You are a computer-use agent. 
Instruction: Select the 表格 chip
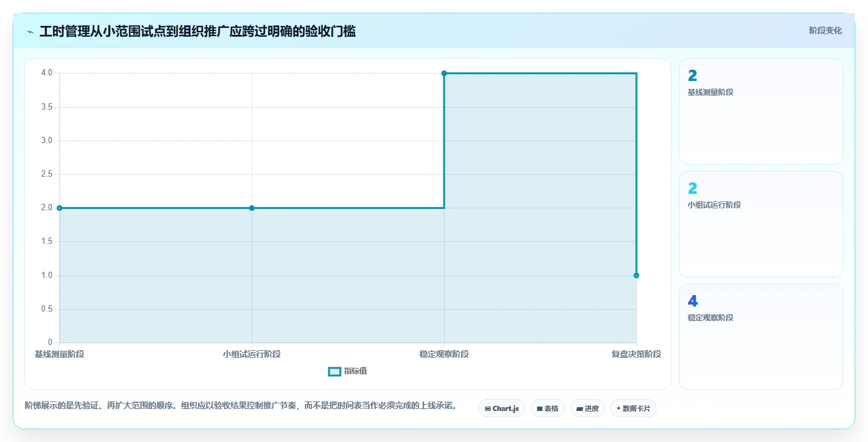[547, 408]
